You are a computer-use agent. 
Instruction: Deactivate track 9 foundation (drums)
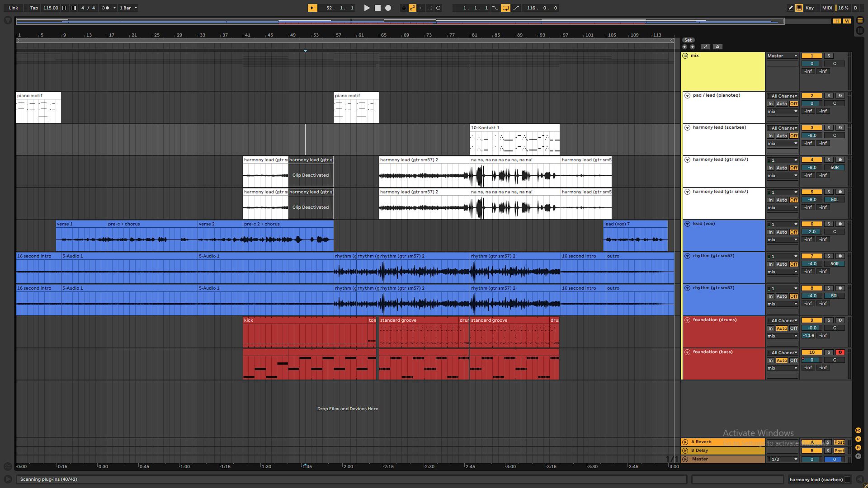(811, 320)
